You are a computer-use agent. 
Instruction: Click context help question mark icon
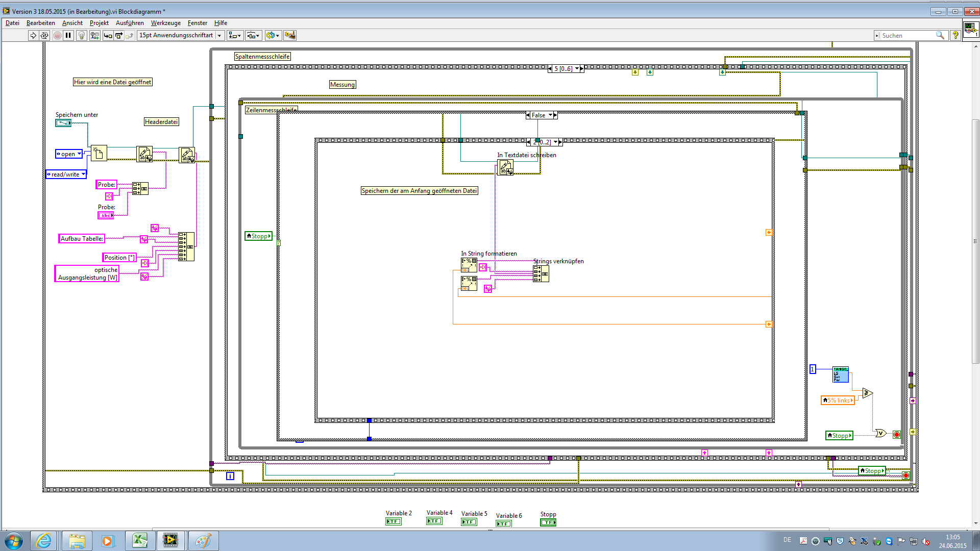click(x=955, y=35)
